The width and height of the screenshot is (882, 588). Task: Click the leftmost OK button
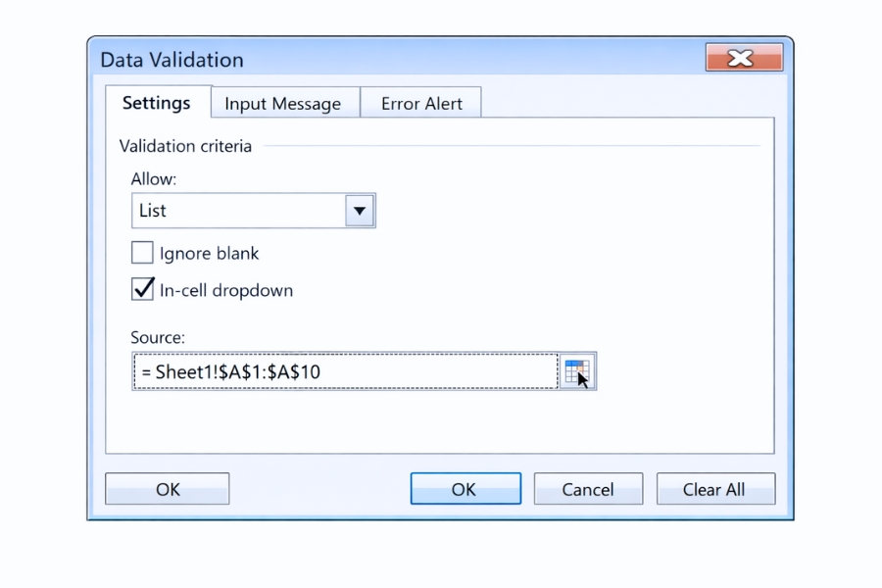click(x=167, y=488)
